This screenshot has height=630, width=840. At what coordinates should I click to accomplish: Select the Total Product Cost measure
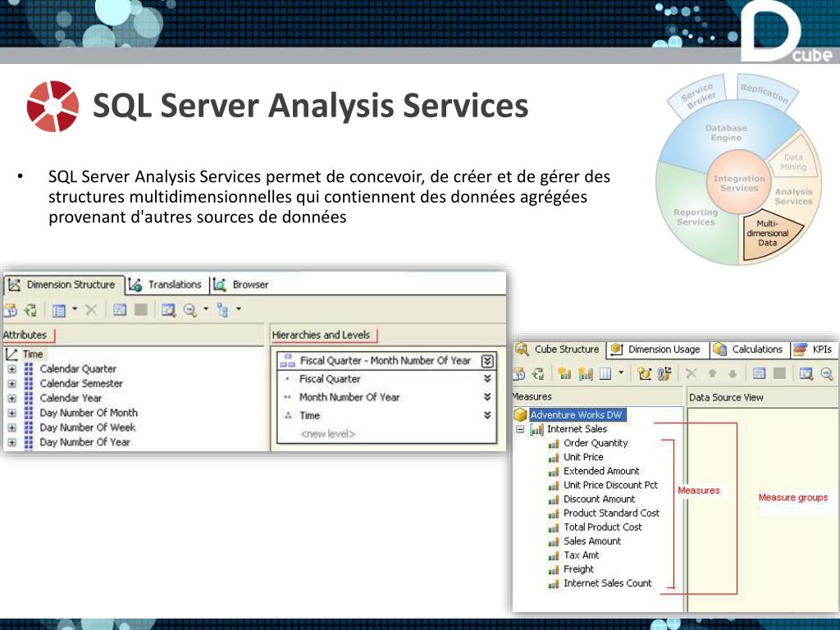(x=603, y=527)
